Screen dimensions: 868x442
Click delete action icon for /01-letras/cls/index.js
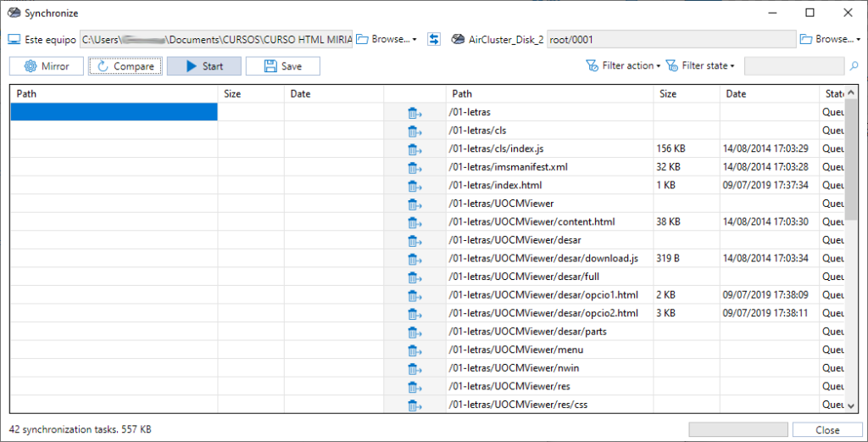coord(415,149)
